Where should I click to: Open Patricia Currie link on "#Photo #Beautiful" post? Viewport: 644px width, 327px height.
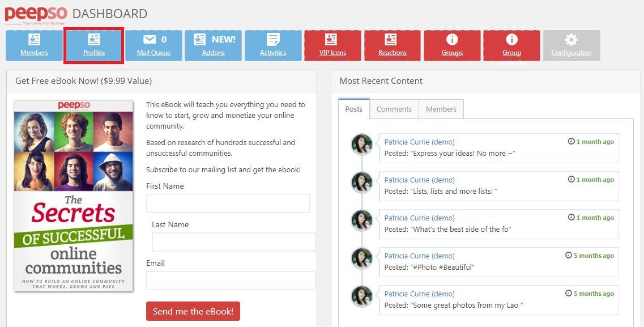click(x=419, y=256)
